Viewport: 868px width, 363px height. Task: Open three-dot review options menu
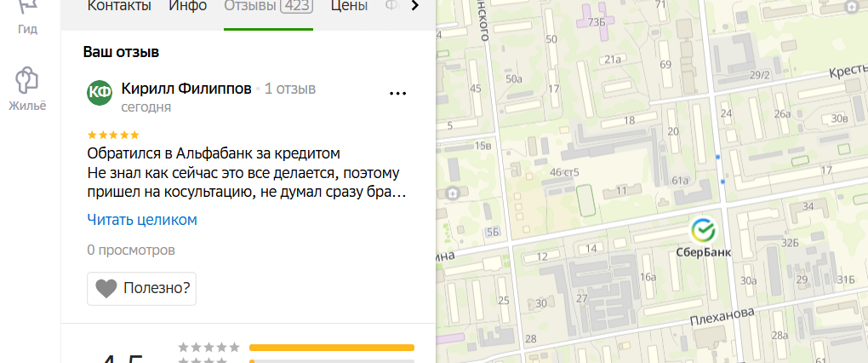[x=398, y=94]
